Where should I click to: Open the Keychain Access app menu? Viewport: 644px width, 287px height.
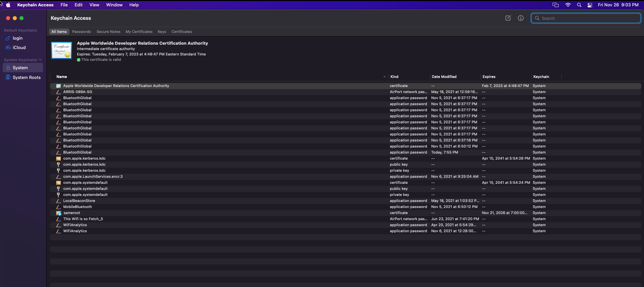35,5
